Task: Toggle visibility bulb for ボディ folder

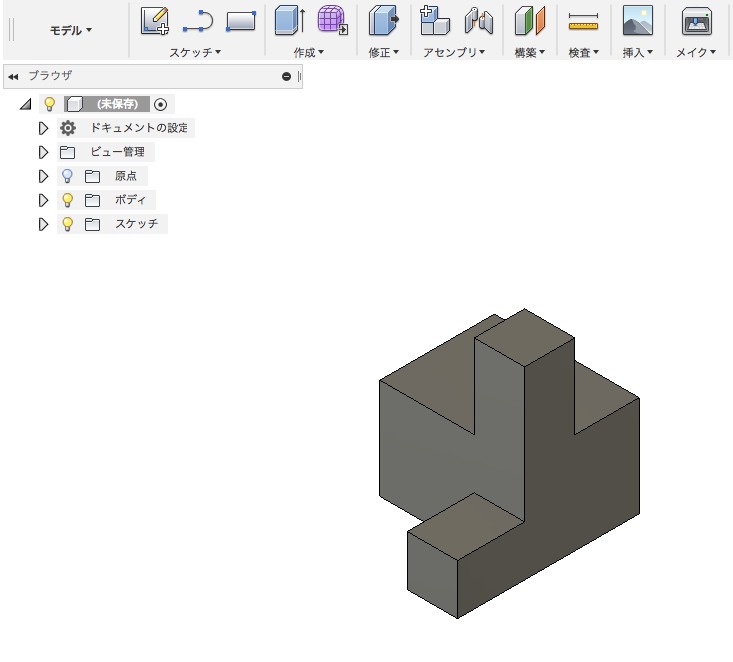Action: (68, 200)
